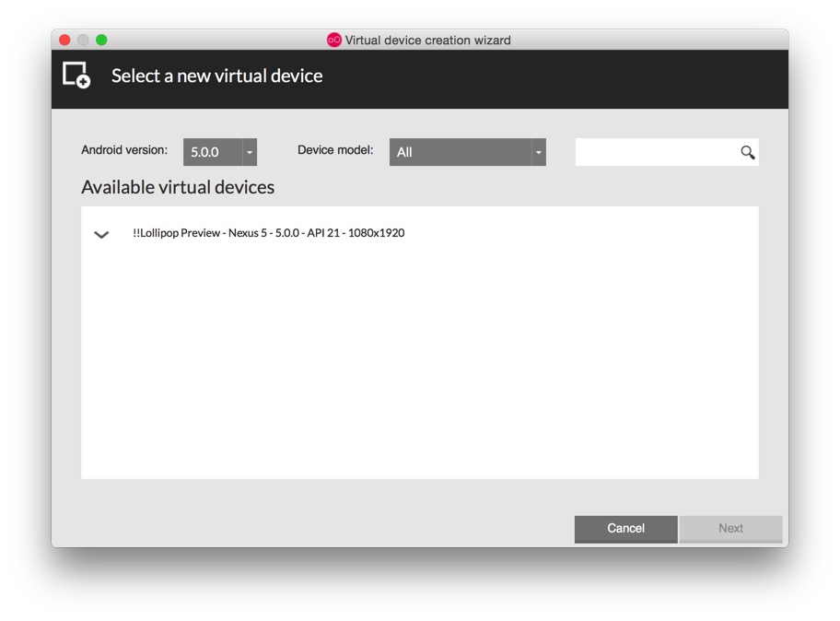This screenshot has width=840, height=621.
Task: Click the Device model label
Action: point(335,150)
